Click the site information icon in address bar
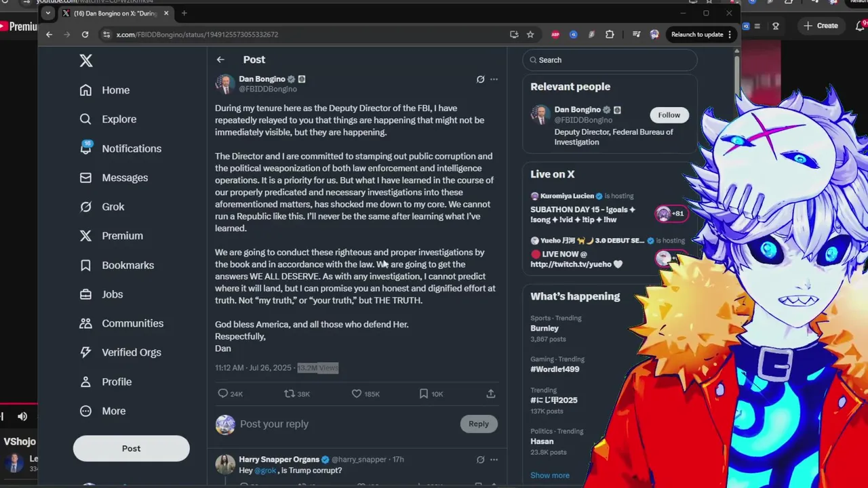Image resolution: width=868 pixels, height=488 pixels. tap(106, 35)
